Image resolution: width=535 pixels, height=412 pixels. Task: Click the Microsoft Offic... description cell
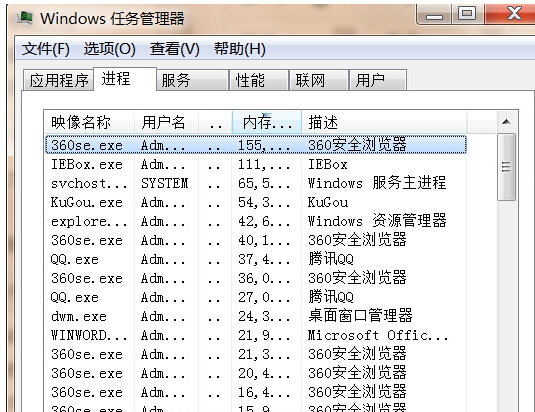tap(378, 335)
